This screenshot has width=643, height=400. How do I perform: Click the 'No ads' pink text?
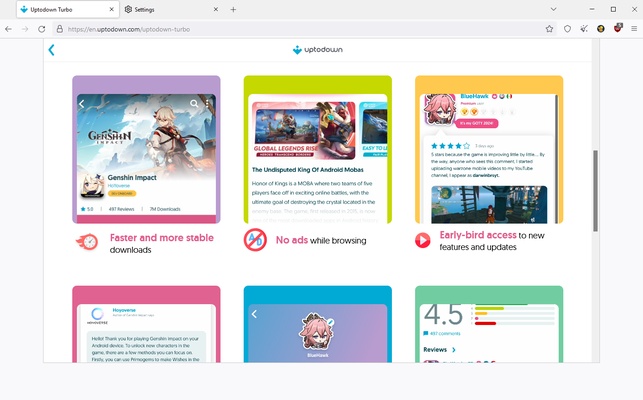[x=292, y=240]
